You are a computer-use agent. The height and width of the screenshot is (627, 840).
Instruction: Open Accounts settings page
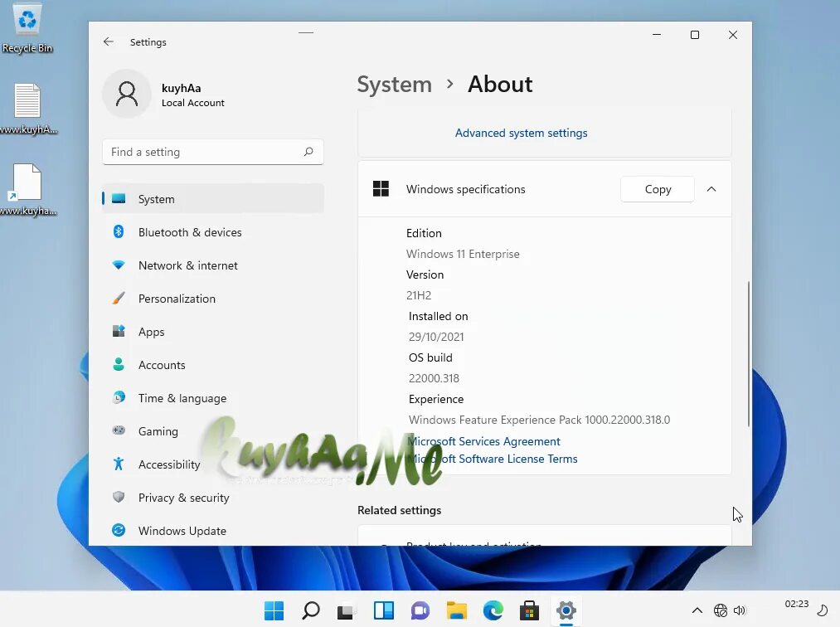(x=212, y=365)
